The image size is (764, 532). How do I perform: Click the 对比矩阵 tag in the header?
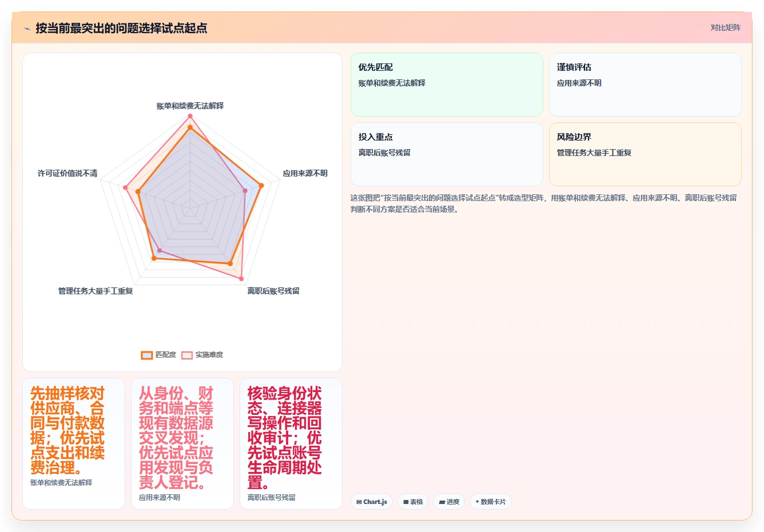tap(725, 27)
